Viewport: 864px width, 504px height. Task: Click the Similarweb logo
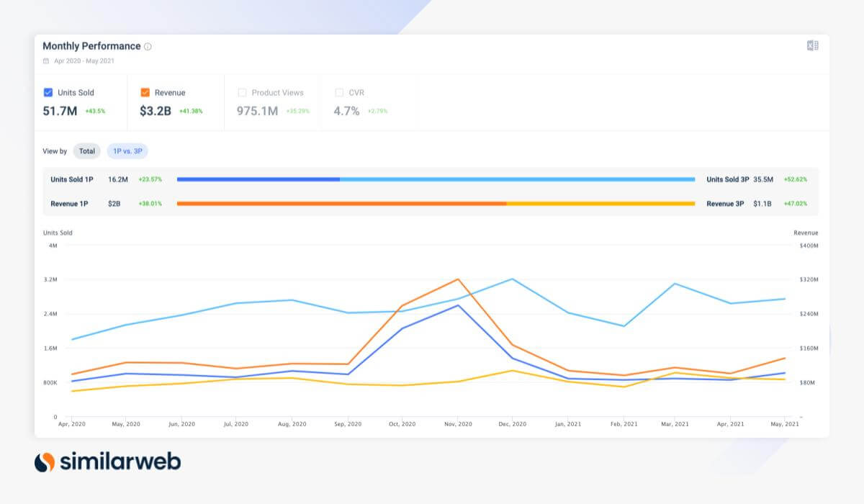pyautogui.click(x=107, y=461)
